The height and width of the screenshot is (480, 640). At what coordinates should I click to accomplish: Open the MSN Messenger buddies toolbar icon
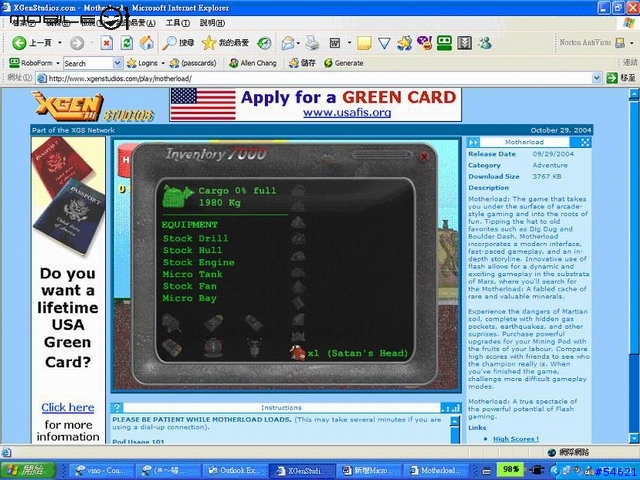[484, 42]
